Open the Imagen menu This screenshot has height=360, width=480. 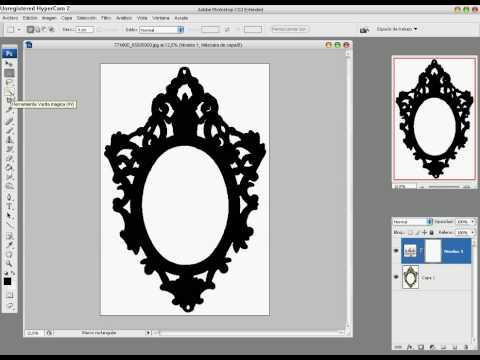pyautogui.click(x=49, y=18)
